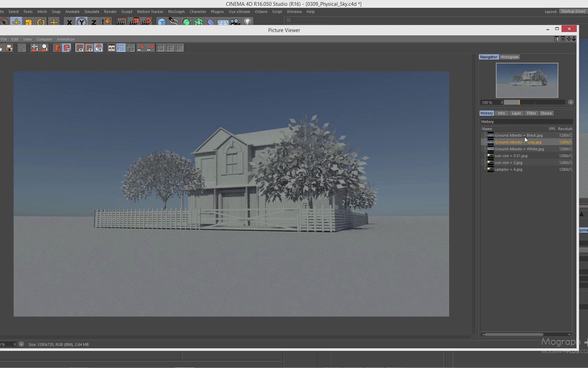Click Save As icon in Picture Viewer
588x368 pixels.
[x=9, y=48]
